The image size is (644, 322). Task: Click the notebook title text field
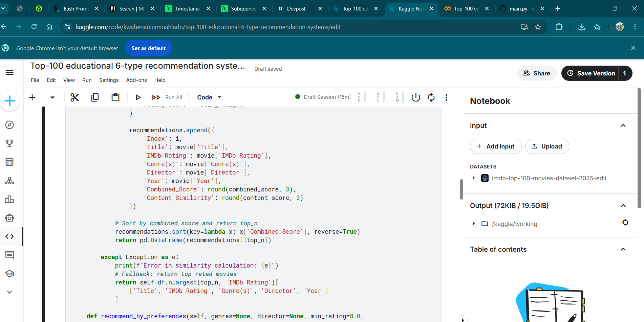click(137, 66)
